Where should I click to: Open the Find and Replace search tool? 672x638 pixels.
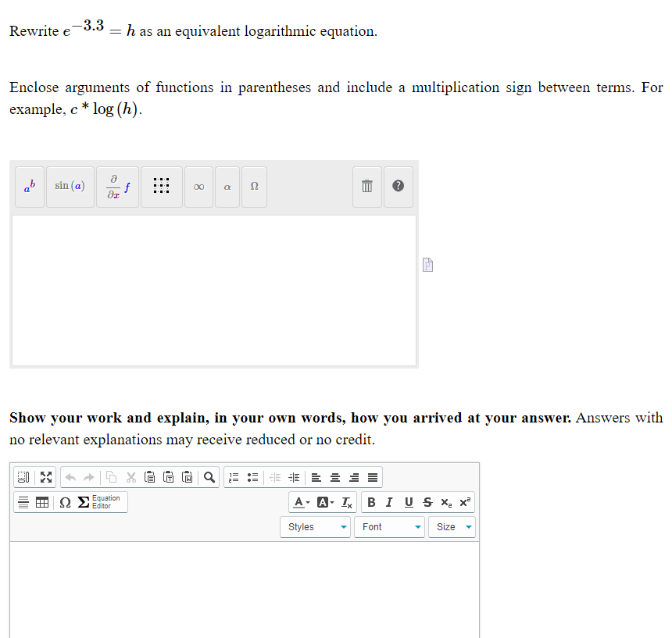[206, 477]
